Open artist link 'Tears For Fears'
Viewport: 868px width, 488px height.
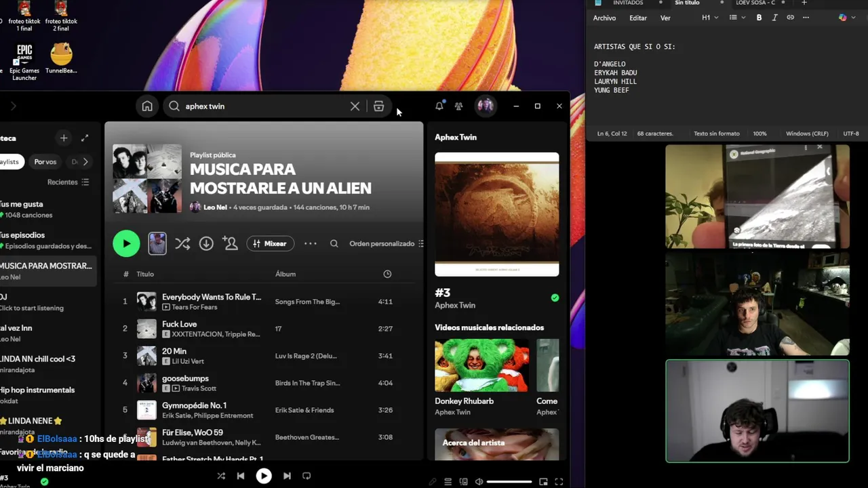coord(195,307)
